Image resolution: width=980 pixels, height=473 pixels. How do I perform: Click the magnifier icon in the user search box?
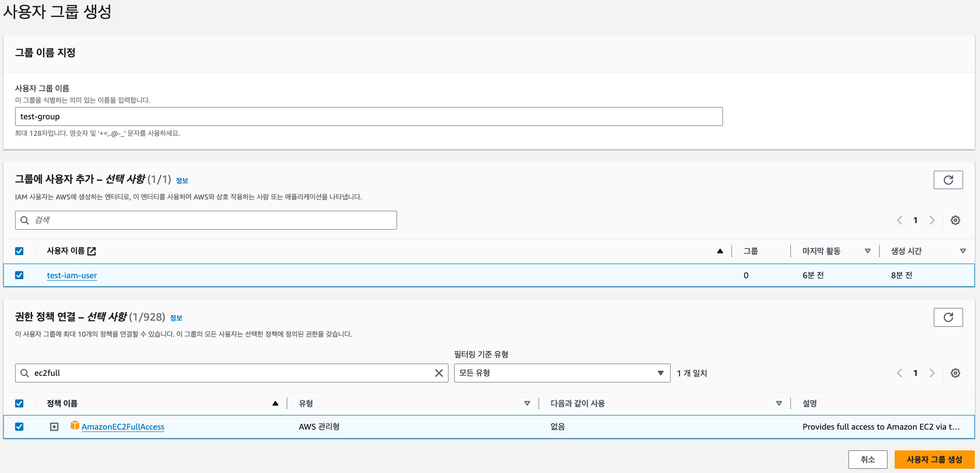point(25,220)
